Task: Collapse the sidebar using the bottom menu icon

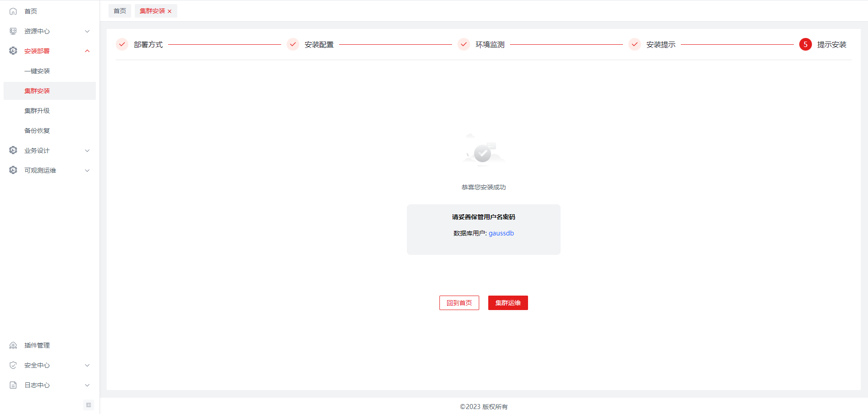Action: 89,405
